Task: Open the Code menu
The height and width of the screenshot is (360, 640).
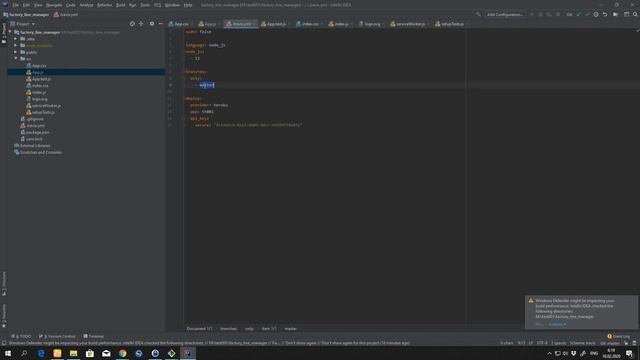Action: (71, 5)
